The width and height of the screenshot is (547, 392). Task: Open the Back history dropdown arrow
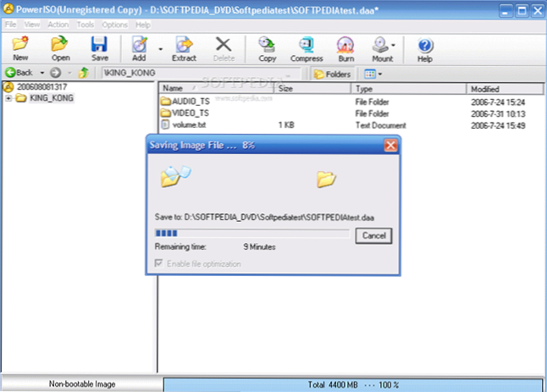(41, 73)
